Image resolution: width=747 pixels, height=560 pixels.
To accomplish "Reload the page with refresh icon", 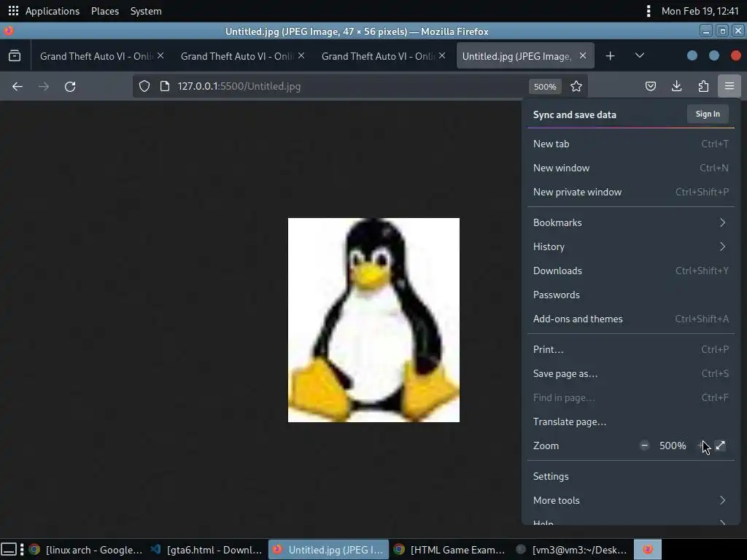I will pos(70,86).
